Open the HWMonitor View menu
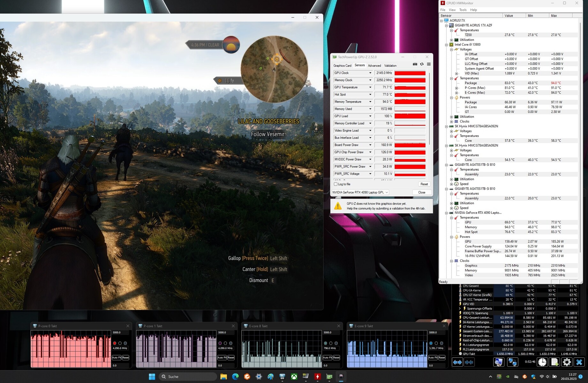This screenshot has width=588, height=383. (452, 10)
